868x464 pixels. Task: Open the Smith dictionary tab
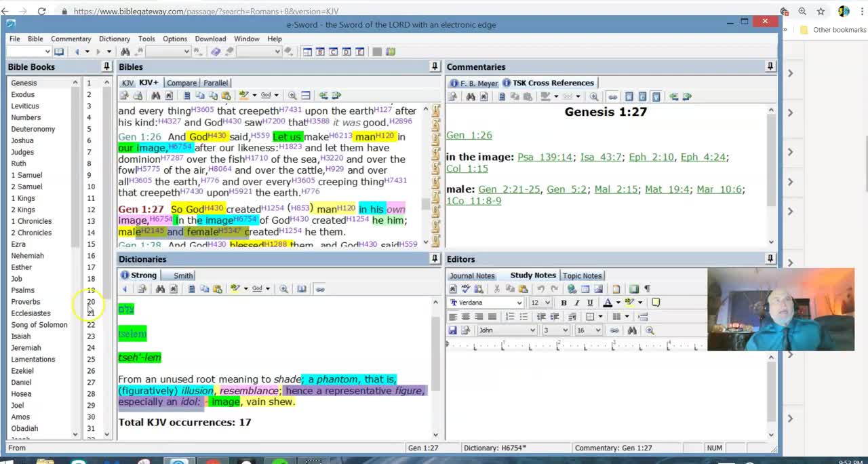click(183, 275)
